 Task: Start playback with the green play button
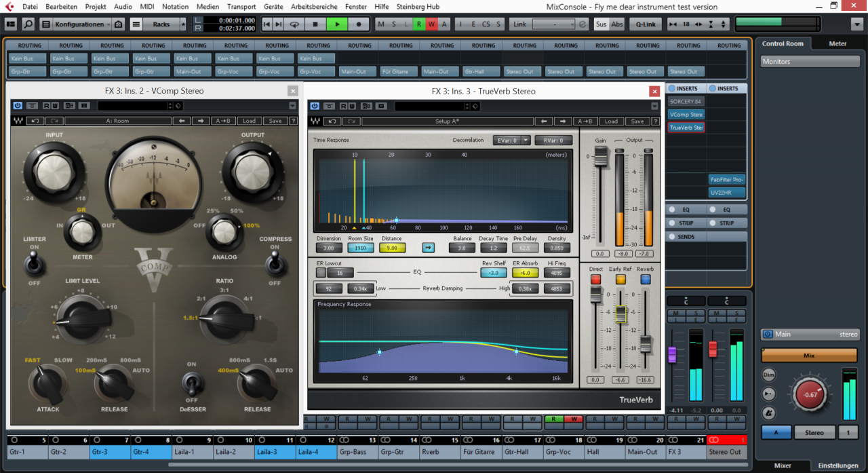pos(336,24)
